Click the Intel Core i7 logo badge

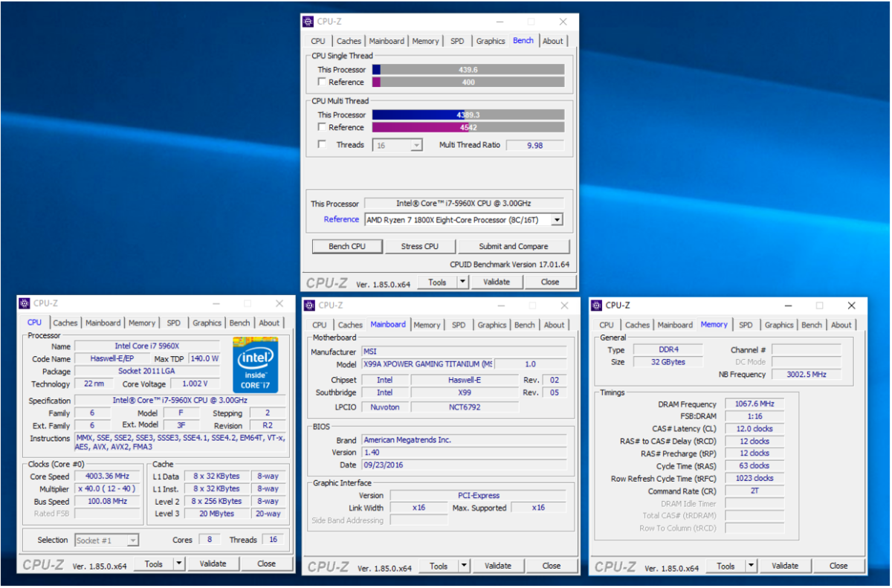click(255, 365)
